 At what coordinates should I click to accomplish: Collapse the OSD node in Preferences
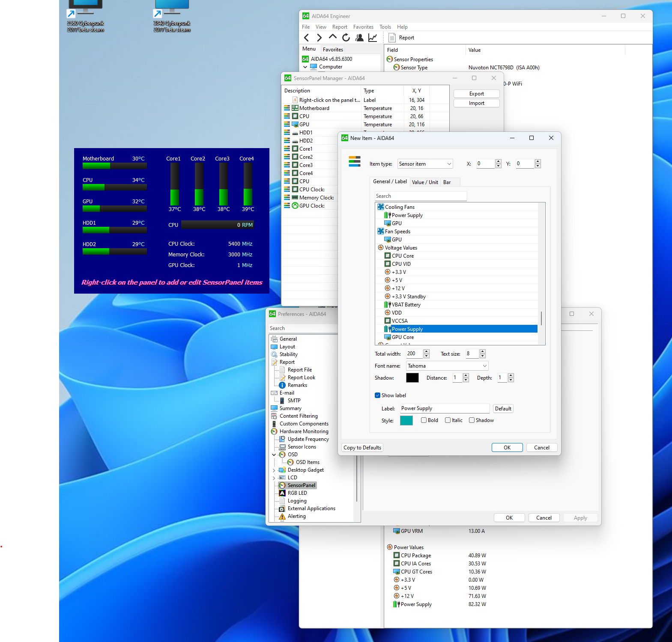274,455
